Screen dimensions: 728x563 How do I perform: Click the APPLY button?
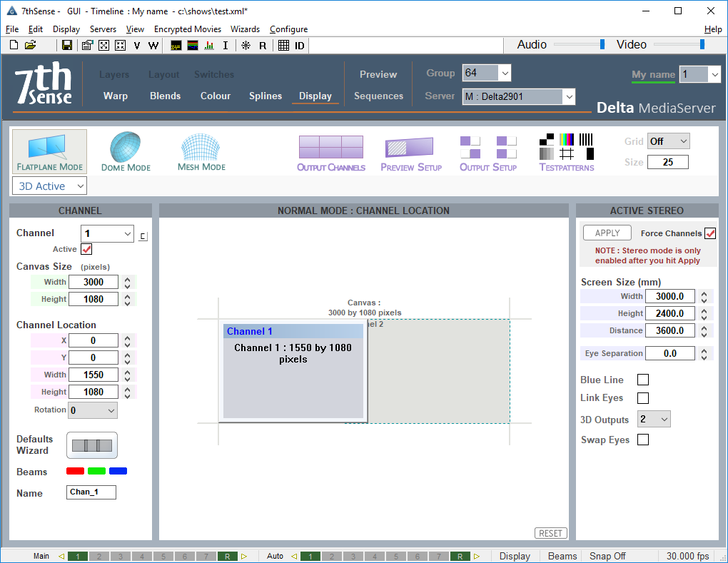pos(607,233)
